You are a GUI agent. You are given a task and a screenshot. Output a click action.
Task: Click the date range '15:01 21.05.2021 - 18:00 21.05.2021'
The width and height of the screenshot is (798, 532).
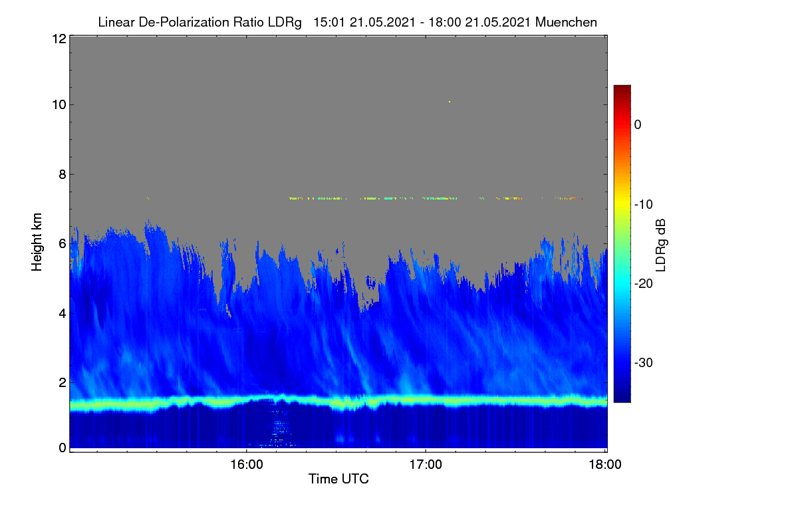point(421,22)
